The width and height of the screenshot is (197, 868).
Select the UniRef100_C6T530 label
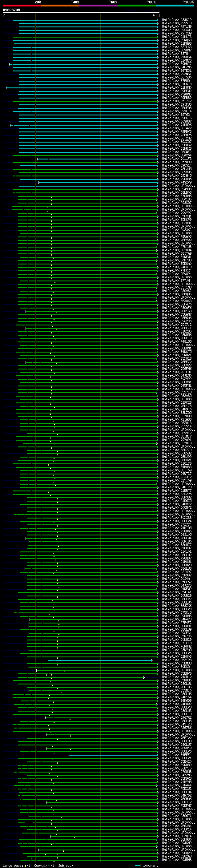click(177, 78)
